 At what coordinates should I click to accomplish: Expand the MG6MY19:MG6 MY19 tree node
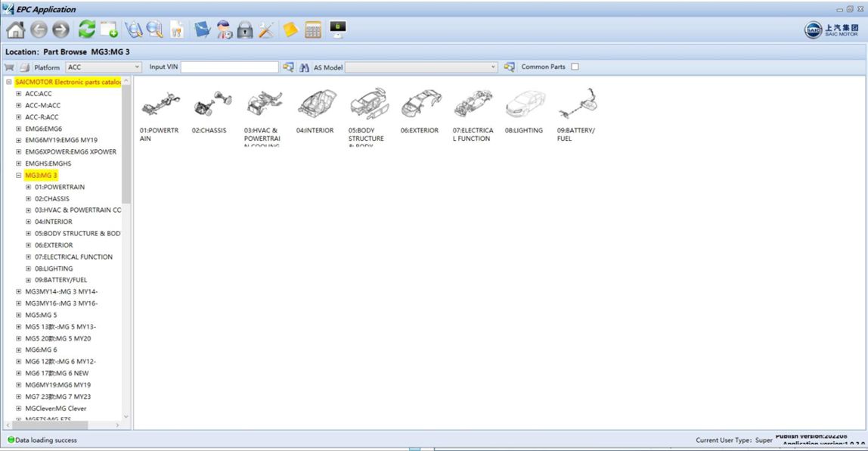coord(18,384)
